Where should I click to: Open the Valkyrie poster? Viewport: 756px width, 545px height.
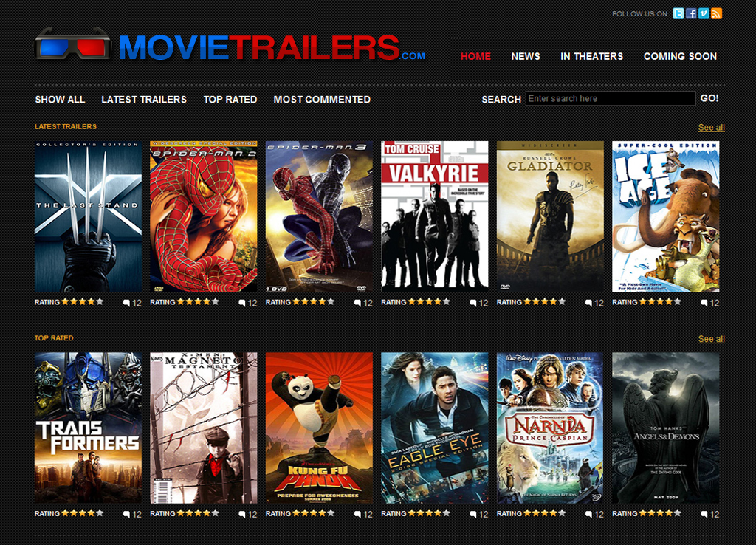click(x=434, y=216)
